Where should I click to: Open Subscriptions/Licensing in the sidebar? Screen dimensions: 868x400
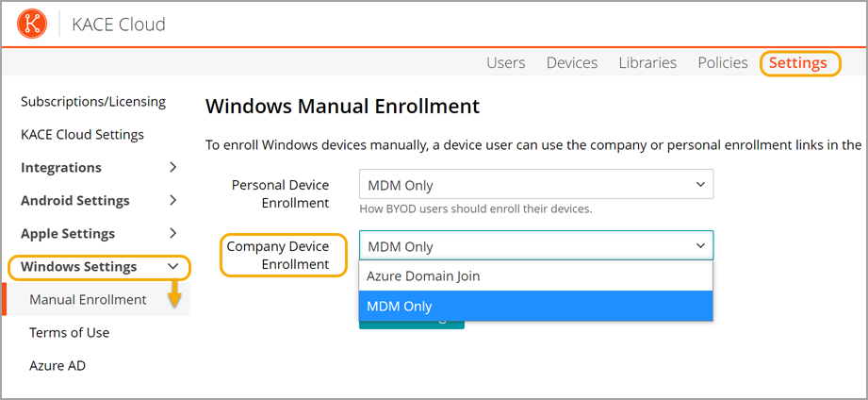click(93, 101)
